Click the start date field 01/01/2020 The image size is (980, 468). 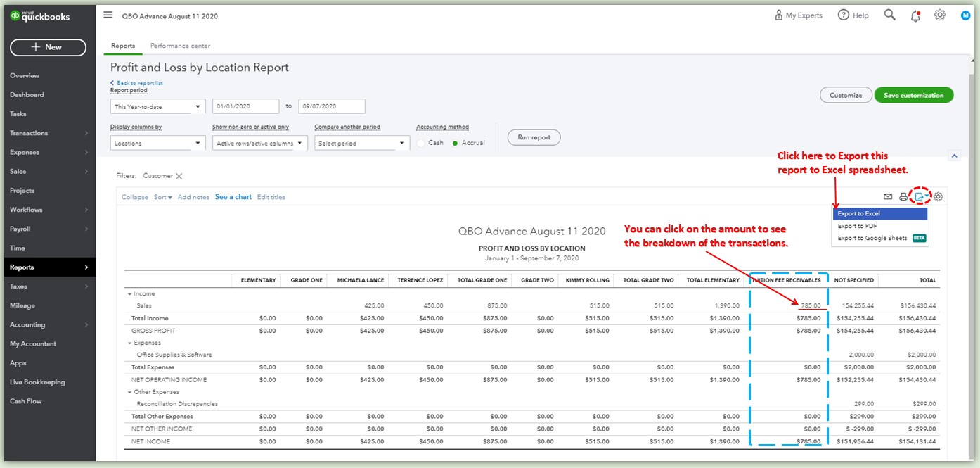(245, 106)
